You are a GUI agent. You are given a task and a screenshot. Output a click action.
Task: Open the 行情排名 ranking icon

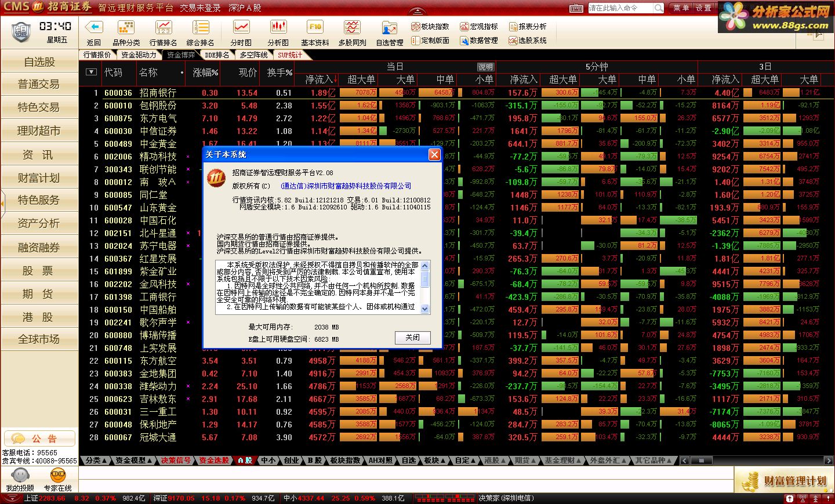click(x=164, y=27)
